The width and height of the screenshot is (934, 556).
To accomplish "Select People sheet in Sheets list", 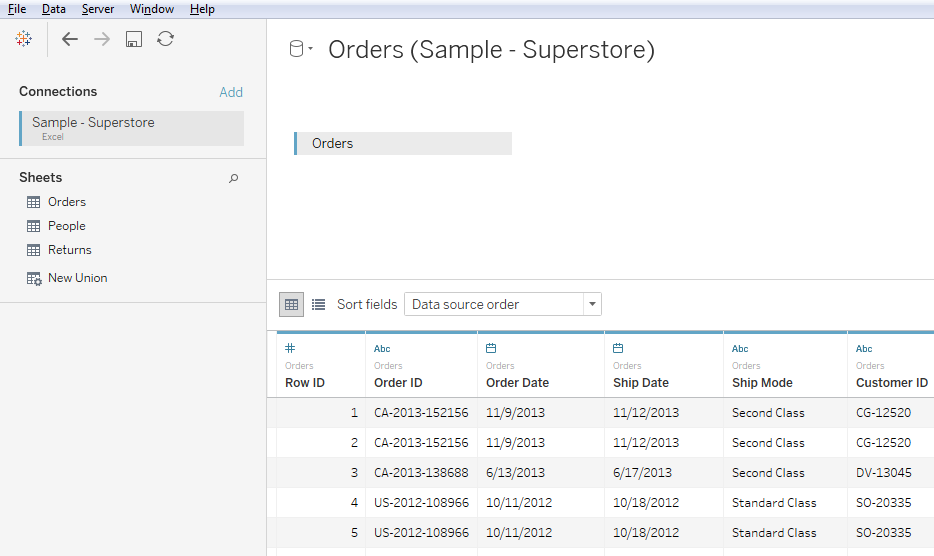I will tap(67, 226).
